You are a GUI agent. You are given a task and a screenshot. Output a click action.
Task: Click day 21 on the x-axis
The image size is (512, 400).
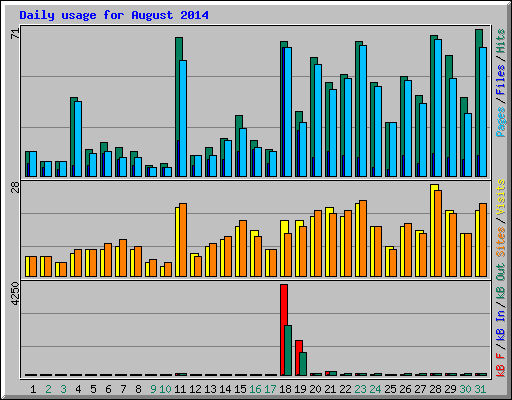[x=330, y=389]
